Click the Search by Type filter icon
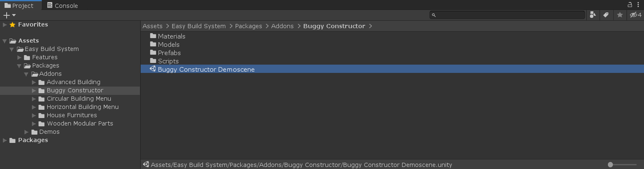The width and height of the screenshot is (644, 169). point(593,15)
